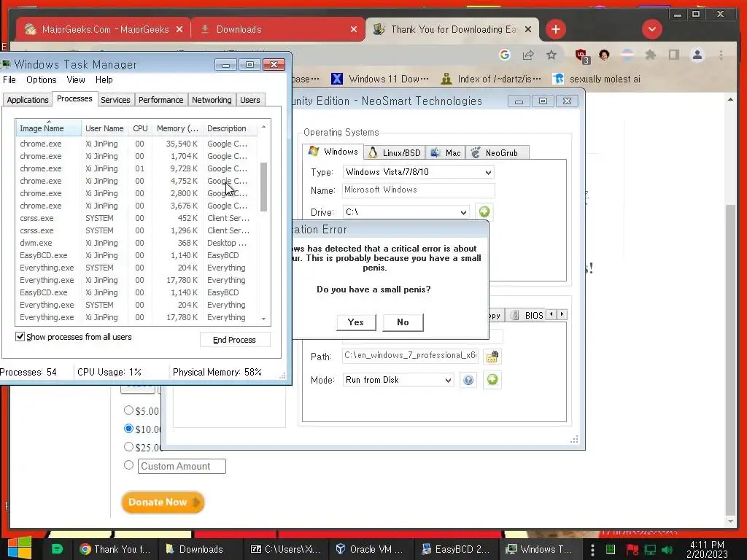
Task: Open the View menu in Task Manager
Action: pos(76,79)
